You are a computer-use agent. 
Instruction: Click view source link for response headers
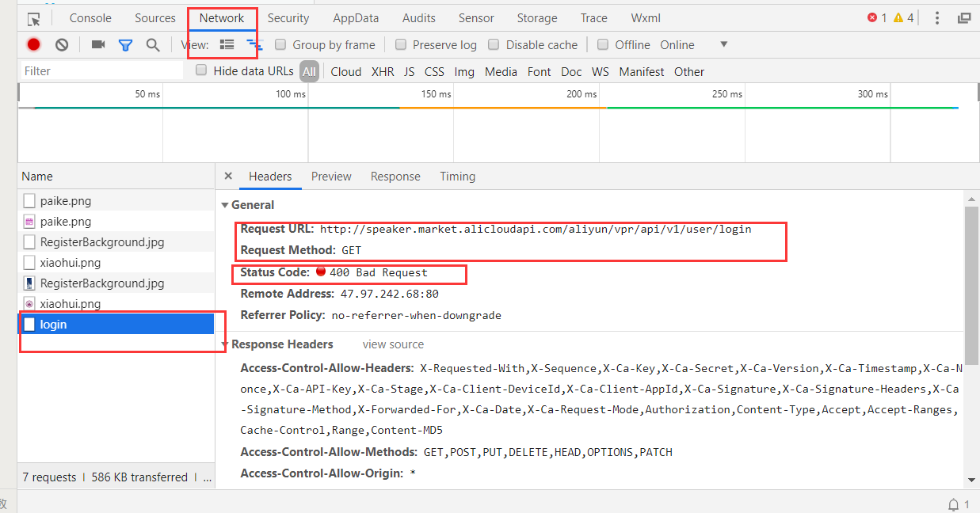(x=393, y=344)
